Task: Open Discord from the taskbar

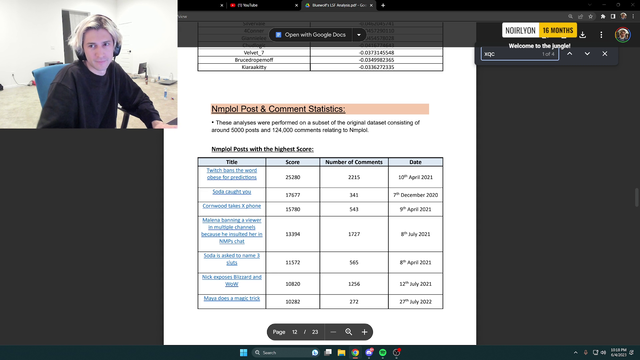Action: pyautogui.click(x=369, y=352)
